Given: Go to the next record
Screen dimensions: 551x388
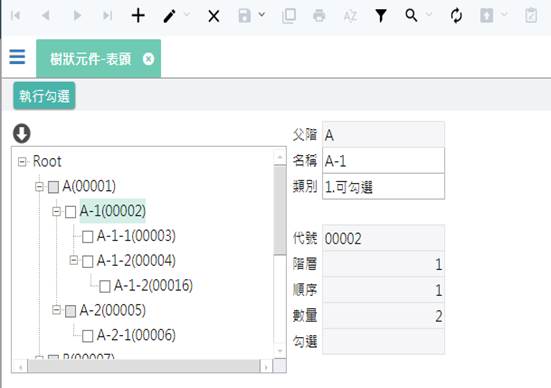Looking at the screenshot, I should [77, 15].
